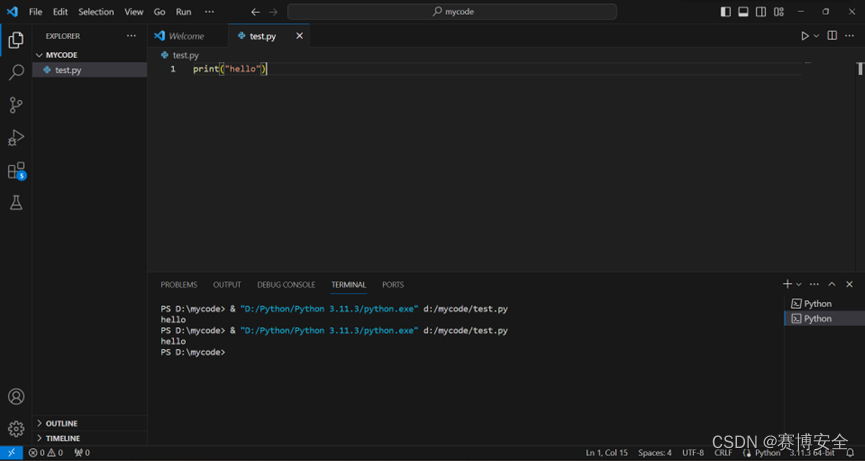The image size is (865, 461).
Task: Select the second highlighted Python terminal
Action: click(x=824, y=319)
